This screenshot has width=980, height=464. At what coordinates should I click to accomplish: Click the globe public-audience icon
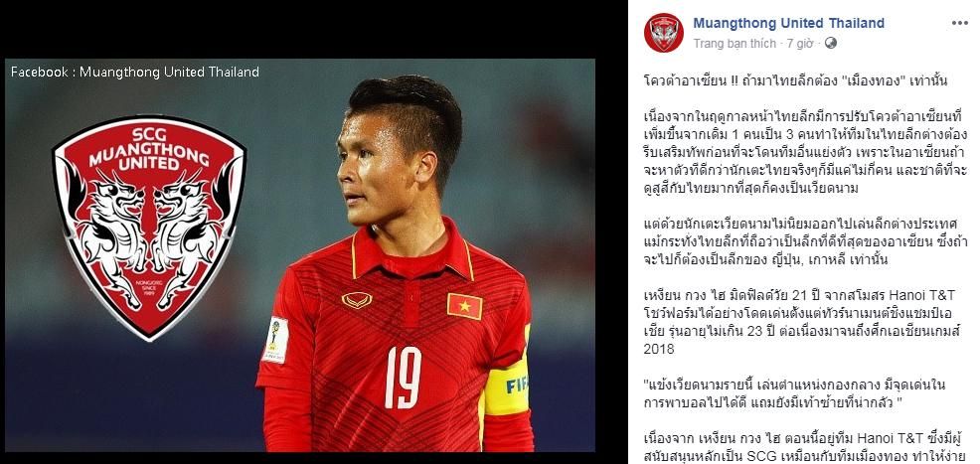pos(831,43)
